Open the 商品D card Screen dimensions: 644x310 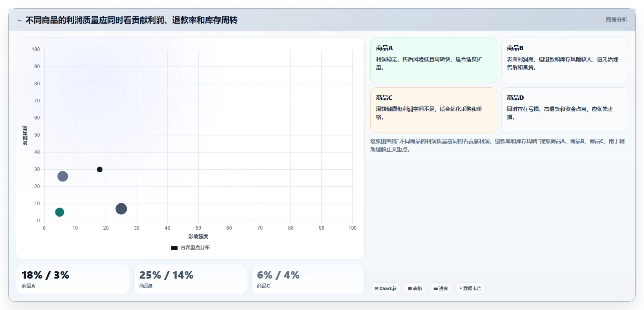coord(564,110)
